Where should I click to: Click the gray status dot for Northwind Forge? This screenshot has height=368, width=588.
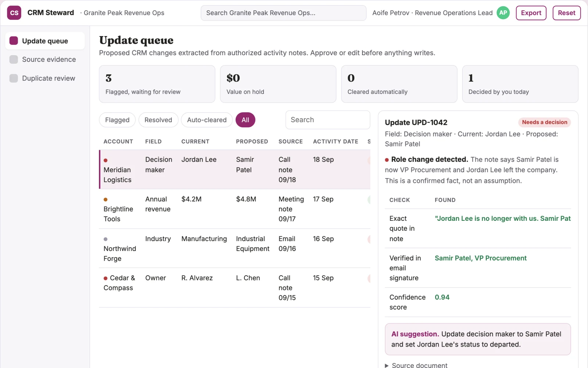(x=105, y=239)
